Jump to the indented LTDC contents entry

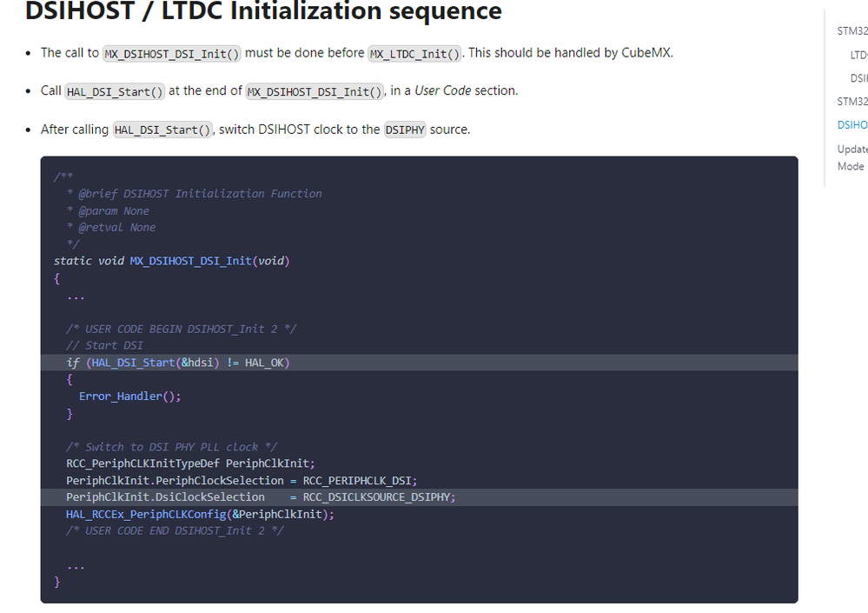coord(858,55)
